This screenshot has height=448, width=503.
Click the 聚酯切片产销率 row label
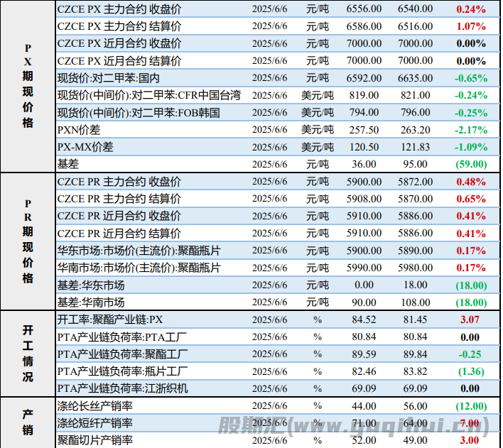click(94, 440)
